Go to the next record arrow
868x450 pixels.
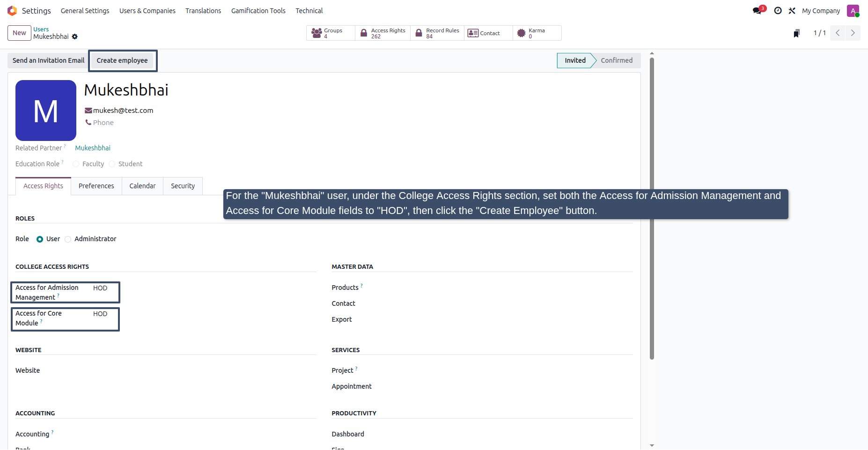pos(853,33)
